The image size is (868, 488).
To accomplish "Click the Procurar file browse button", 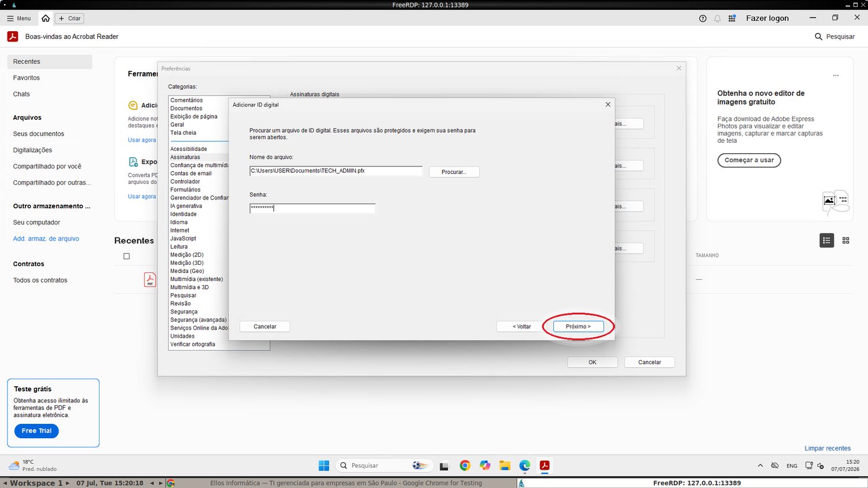I will (454, 172).
